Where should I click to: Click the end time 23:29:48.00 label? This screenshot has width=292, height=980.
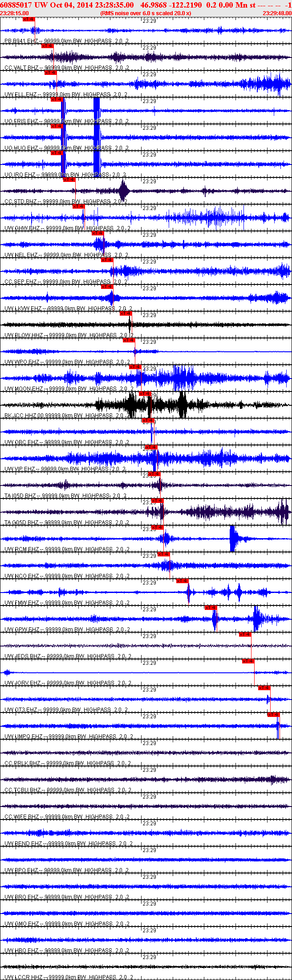pos(277,13)
